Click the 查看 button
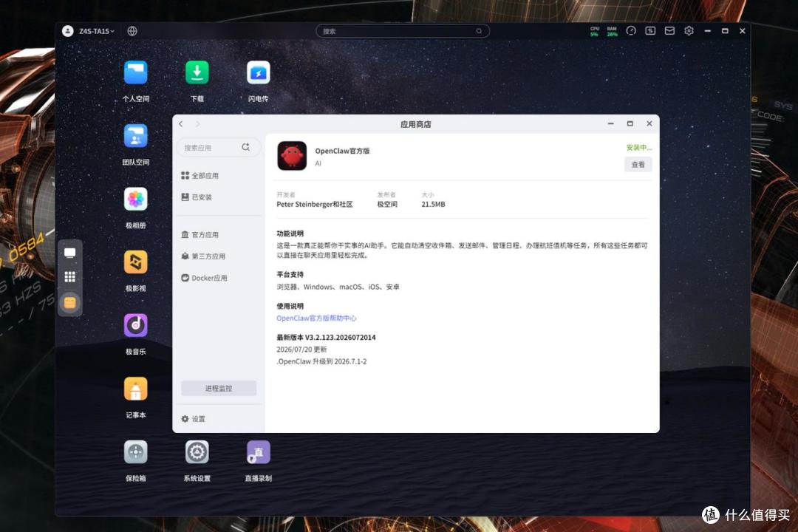 pos(638,165)
